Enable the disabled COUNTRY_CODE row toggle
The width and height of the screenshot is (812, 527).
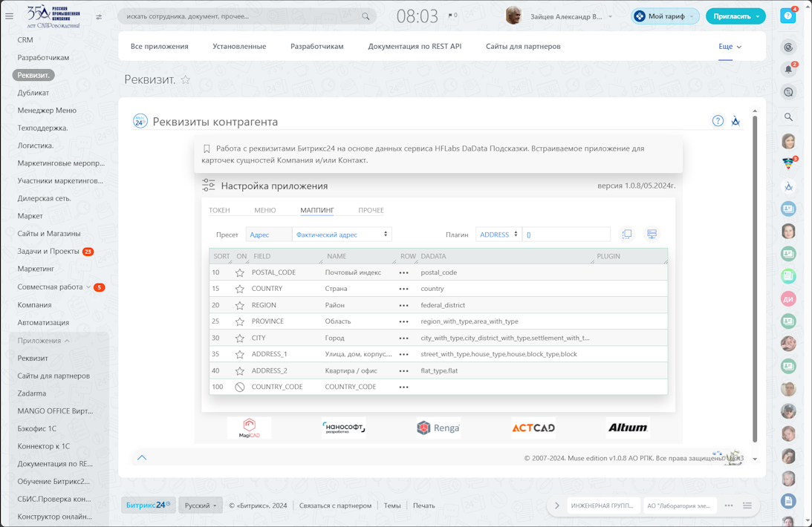pos(240,387)
